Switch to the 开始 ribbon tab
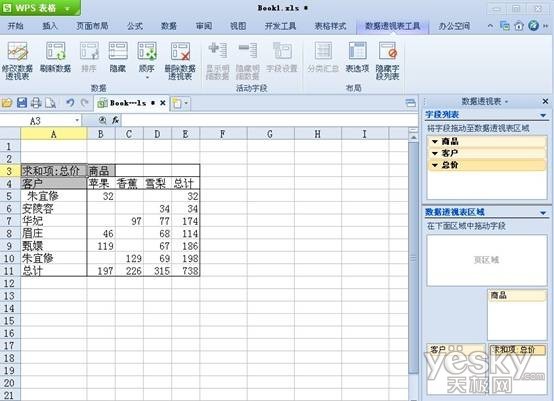This screenshot has width=554, height=401. [x=16, y=26]
